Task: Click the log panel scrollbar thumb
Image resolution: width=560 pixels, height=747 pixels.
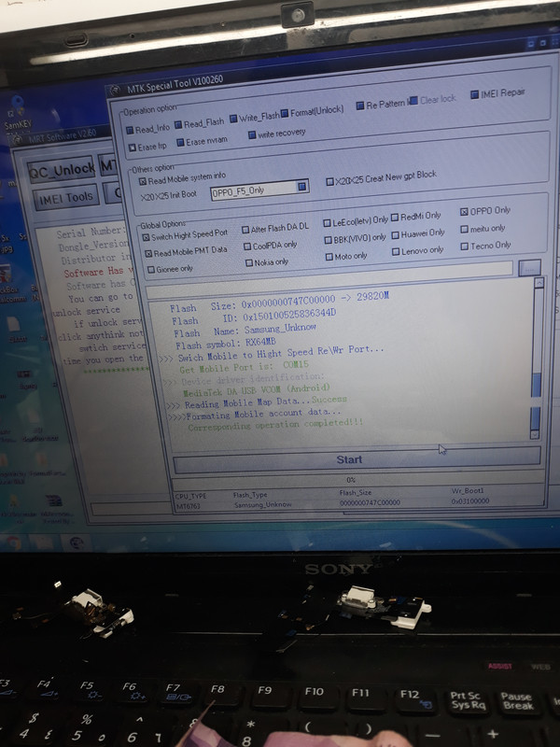Action: tap(536, 385)
